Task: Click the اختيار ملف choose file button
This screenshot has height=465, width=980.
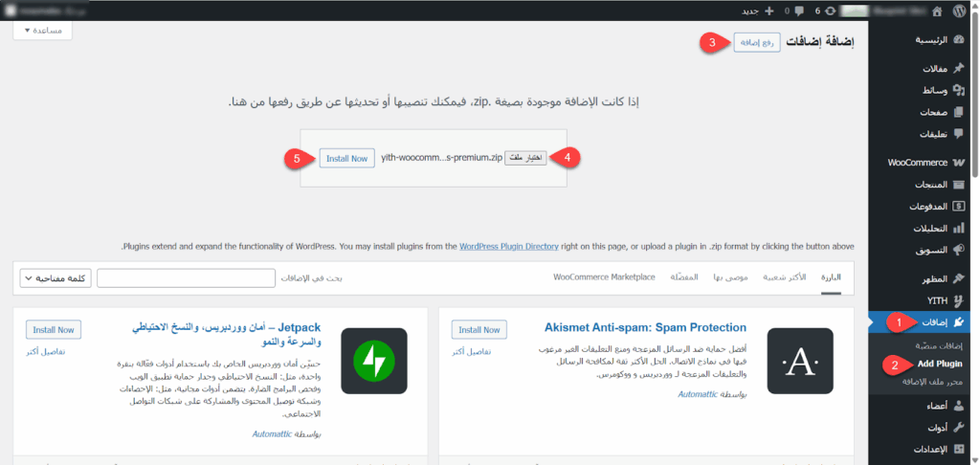Action: (x=525, y=158)
